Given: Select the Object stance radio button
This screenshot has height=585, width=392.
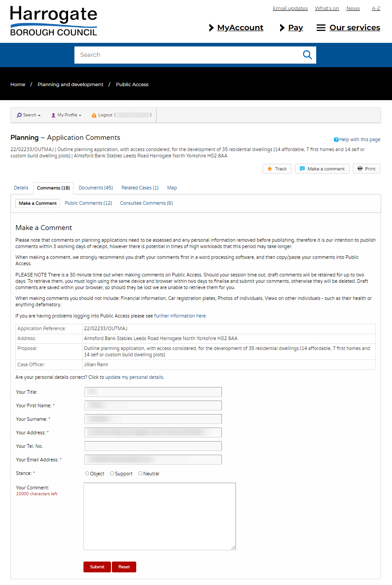Looking at the screenshot, I should click(x=87, y=474).
